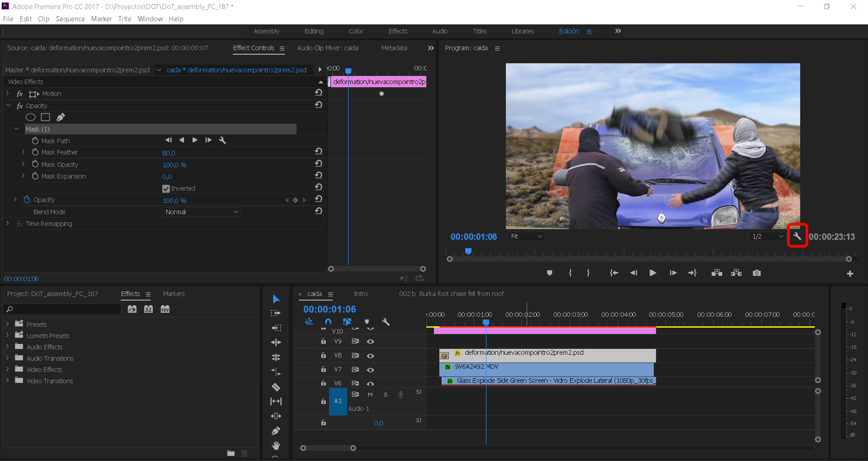Viewport: 868px width, 461px height.
Task: Select the ellipse mask tool under Opacity
Action: [30, 118]
